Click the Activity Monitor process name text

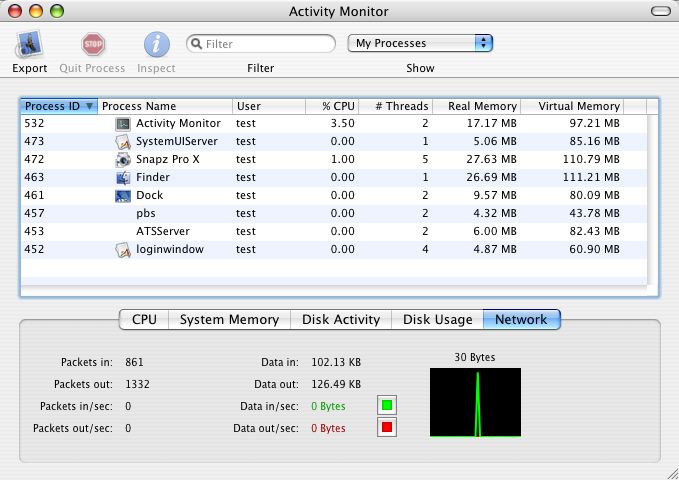point(178,123)
